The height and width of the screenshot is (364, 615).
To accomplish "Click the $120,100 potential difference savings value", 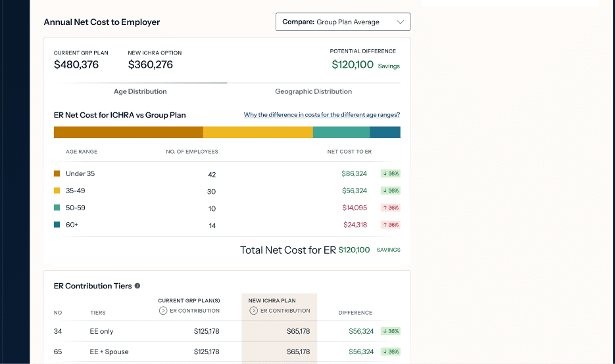I will point(353,65).
